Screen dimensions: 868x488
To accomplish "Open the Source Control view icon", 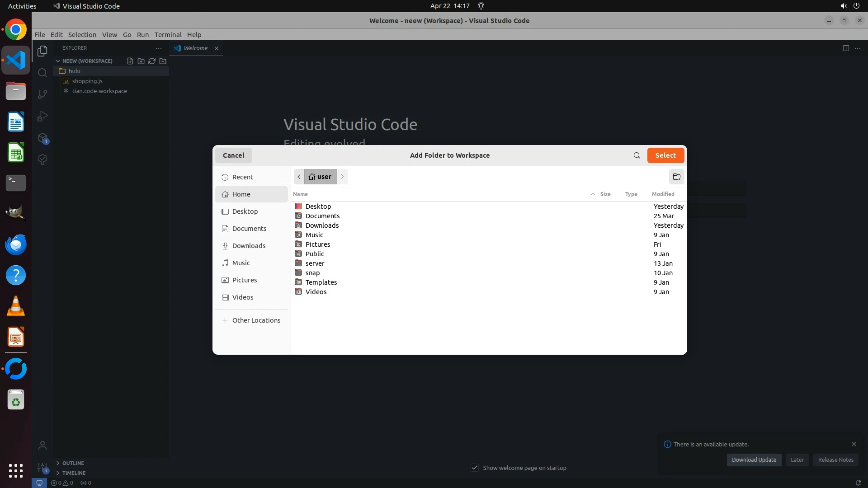I will coord(42,94).
